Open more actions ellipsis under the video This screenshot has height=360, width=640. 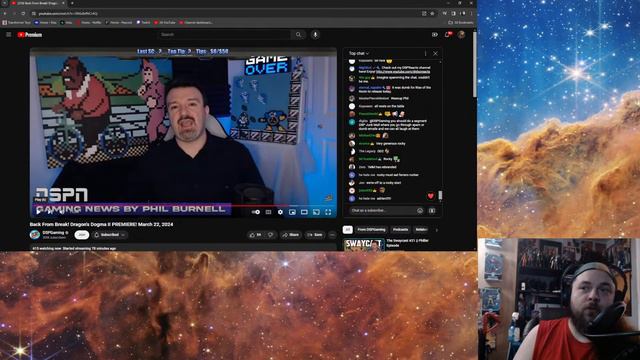tap(332, 235)
